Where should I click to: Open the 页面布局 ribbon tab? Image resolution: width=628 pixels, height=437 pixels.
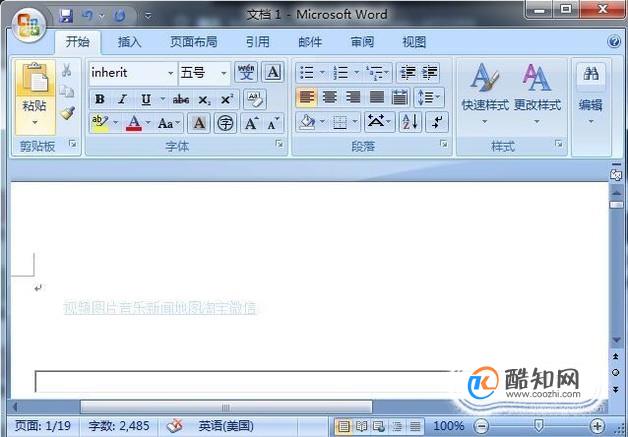point(193,42)
